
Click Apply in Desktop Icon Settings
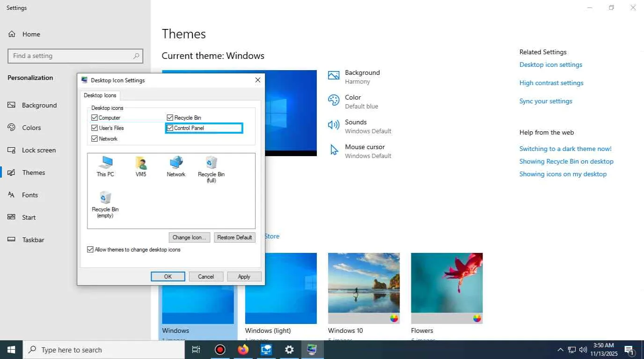tap(244, 277)
